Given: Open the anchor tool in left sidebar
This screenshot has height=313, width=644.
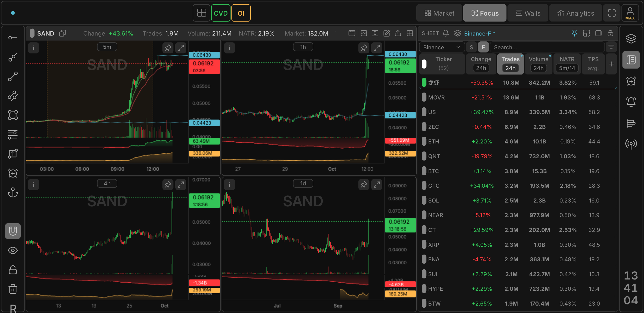Looking at the screenshot, I should point(13,193).
